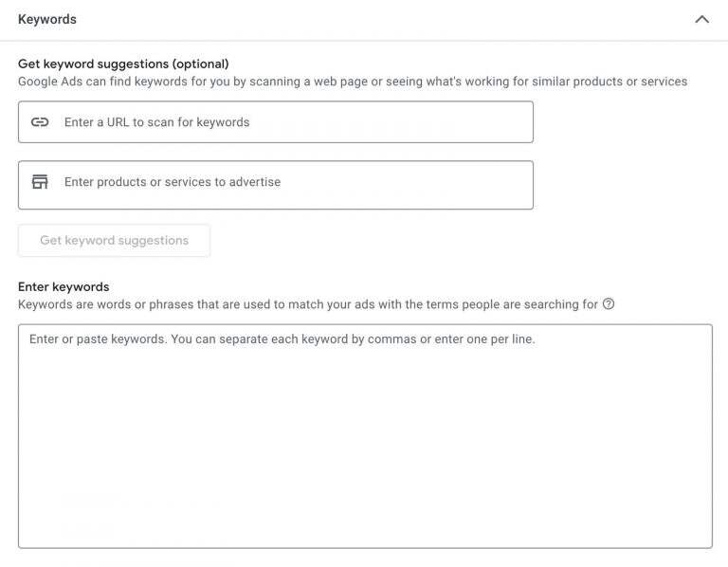Click the Keywords section title
The width and height of the screenshot is (728, 567).
[47, 20]
